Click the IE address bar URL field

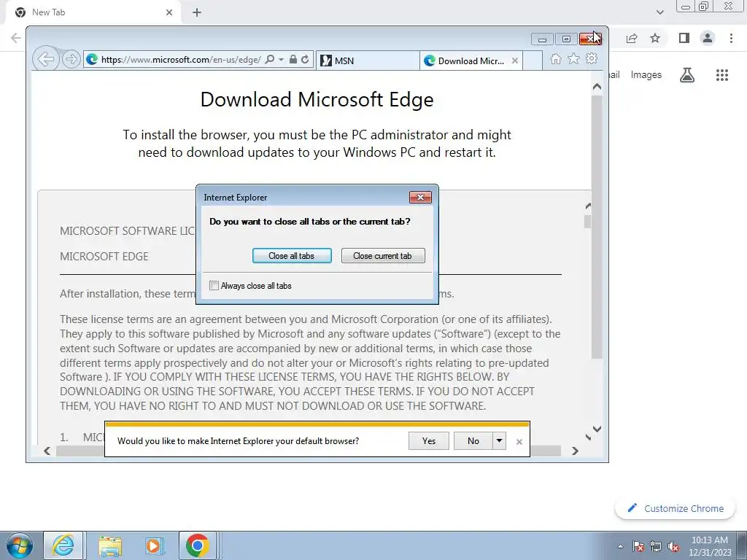(180, 60)
